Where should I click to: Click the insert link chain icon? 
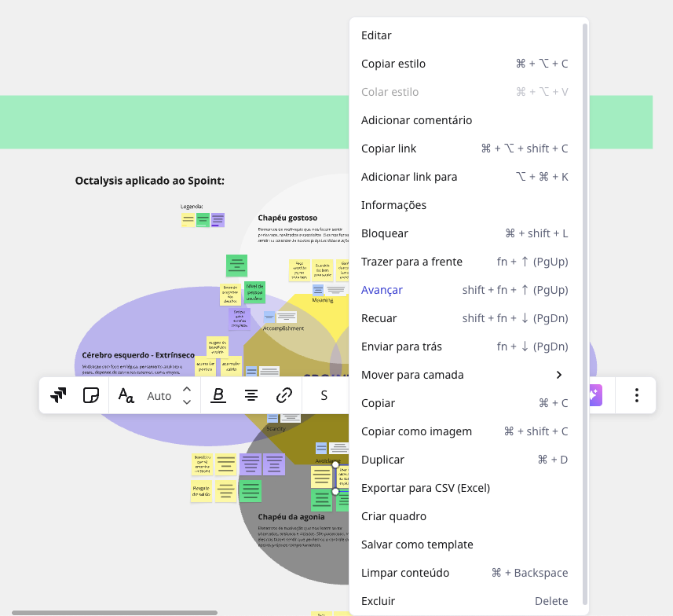(x=284, y=395)
